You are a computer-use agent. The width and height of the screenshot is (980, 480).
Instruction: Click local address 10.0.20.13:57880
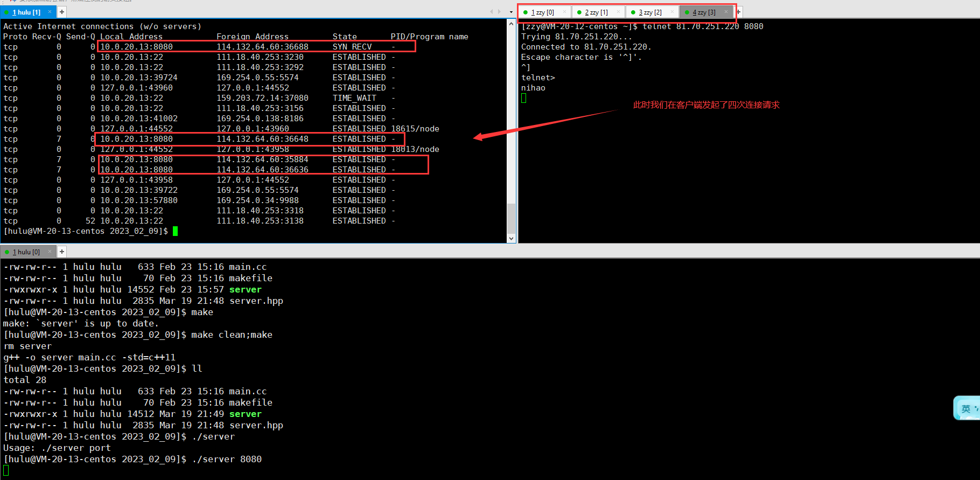pos(139,200)
